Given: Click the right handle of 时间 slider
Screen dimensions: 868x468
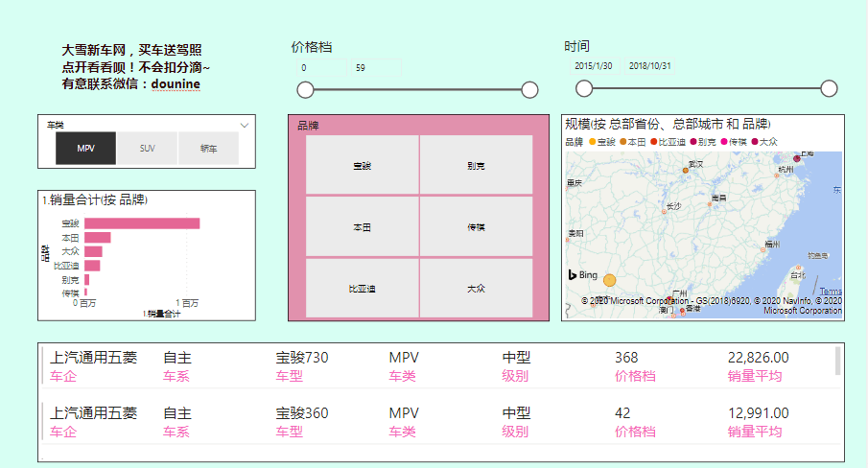Looking at the screenshot, I should click(829, 88).
